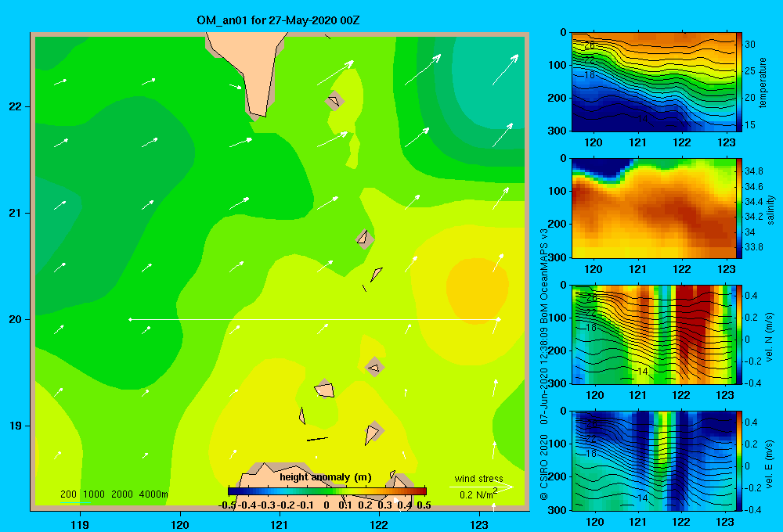Open the northward velocity section panel
783x532 pixels.
(x=654, y=334)
